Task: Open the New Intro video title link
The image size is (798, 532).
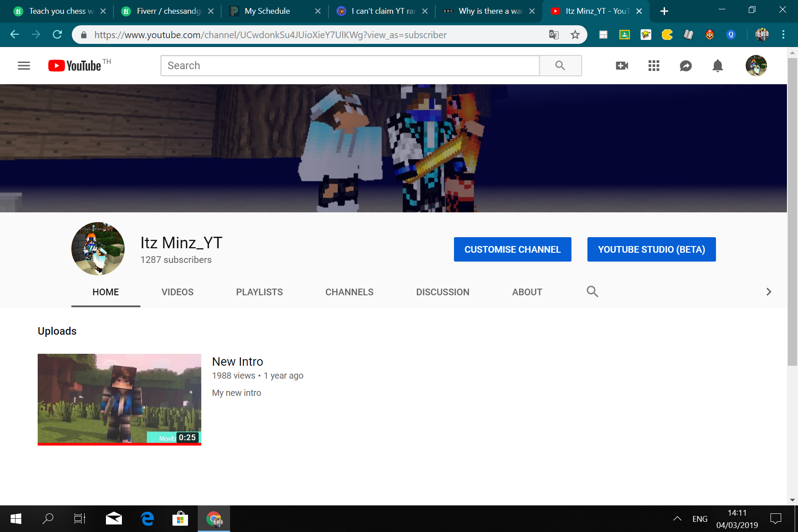Action: pyautogui.click(x=238, y=362)
